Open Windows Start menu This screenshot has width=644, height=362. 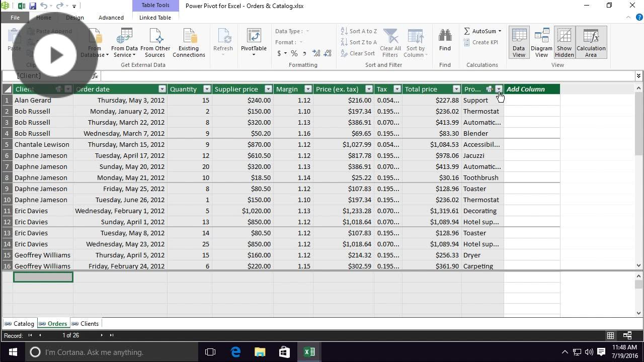(13, 352)
